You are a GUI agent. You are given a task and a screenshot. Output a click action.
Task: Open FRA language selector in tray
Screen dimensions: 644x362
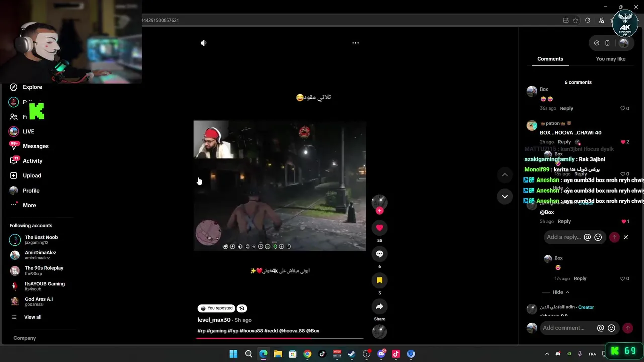click(x=592, y=354)
